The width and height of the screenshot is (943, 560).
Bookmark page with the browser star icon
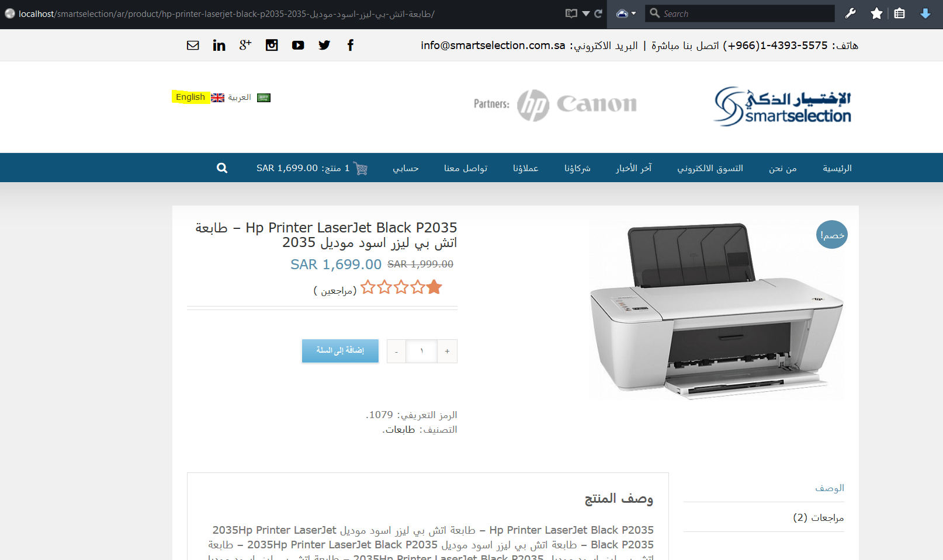pos(876,13)
